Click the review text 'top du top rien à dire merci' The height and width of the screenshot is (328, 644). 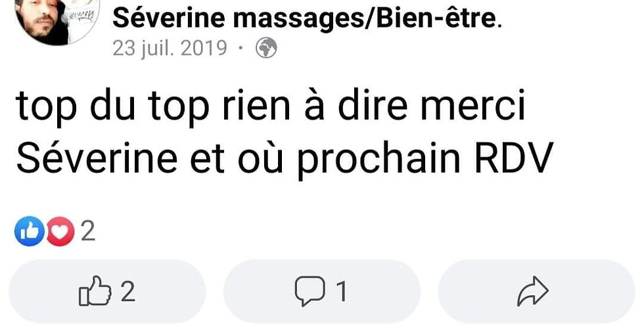pos(271,107)
